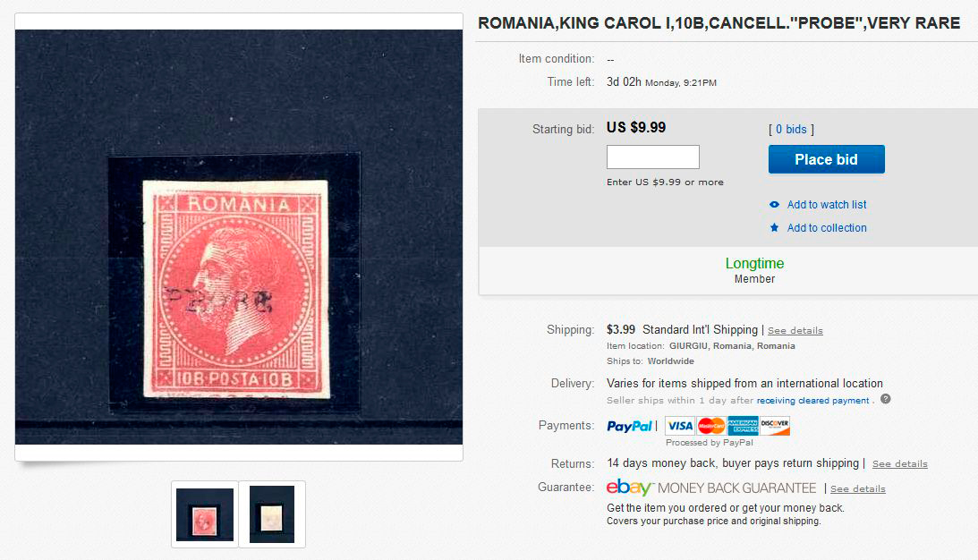Click the PayPal logo in Payments
The width and height of the screenshot is (978, 560).
point(629,426)
